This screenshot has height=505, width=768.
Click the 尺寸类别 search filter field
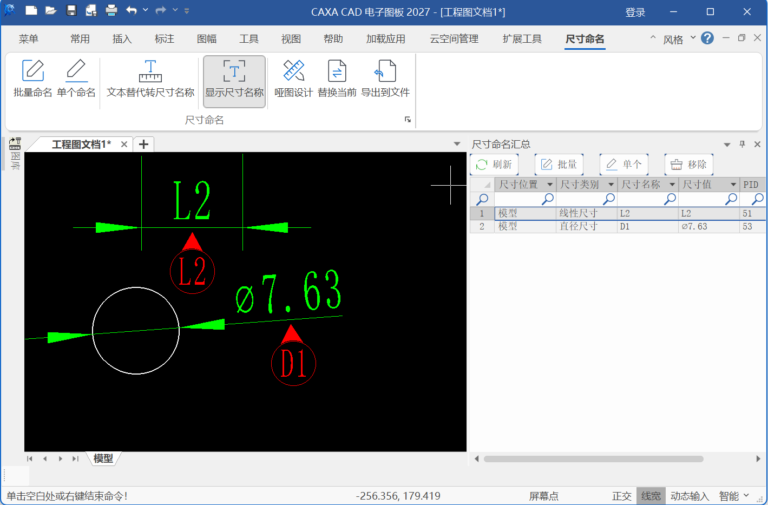click(x=586, y=198)
